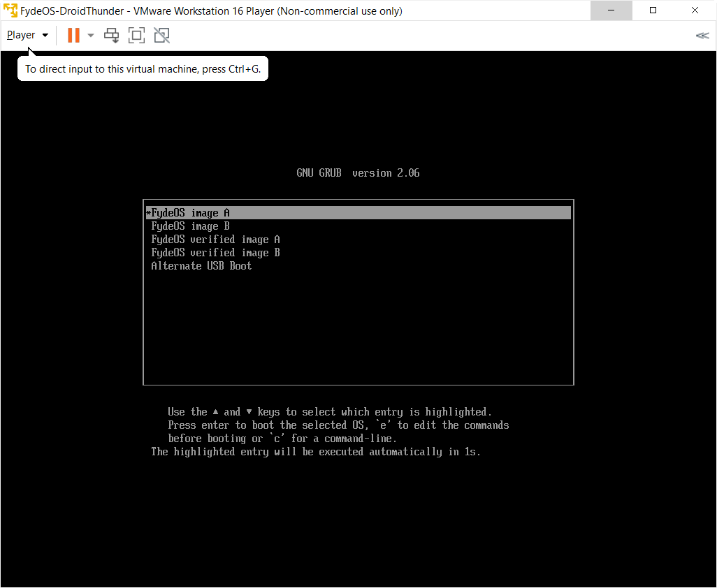The height and width of the screenshot is (588, 717).
Task: Toggle Unity mode icon
Action: point(162,35)
